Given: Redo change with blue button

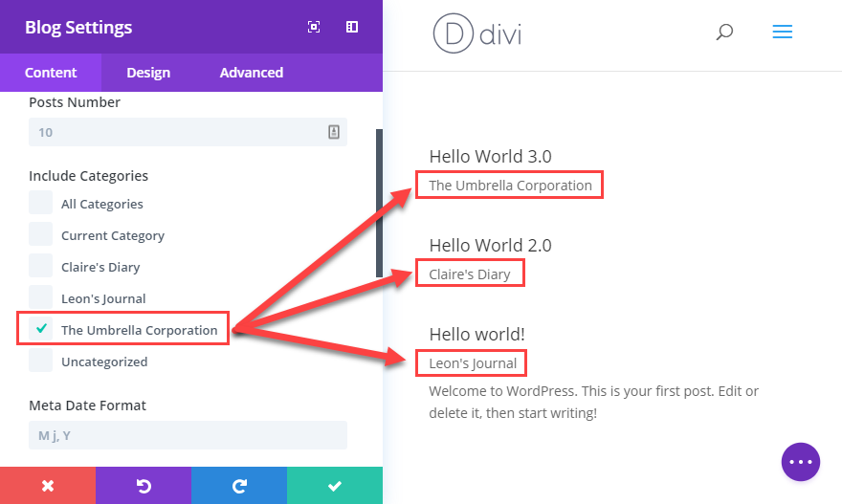Looking at the screenshot, I should (x=239, y=486).
